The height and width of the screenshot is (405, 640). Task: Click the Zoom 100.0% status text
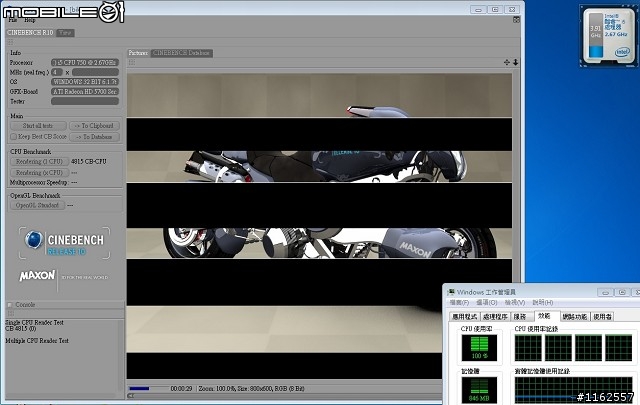[x=217, y=389]
